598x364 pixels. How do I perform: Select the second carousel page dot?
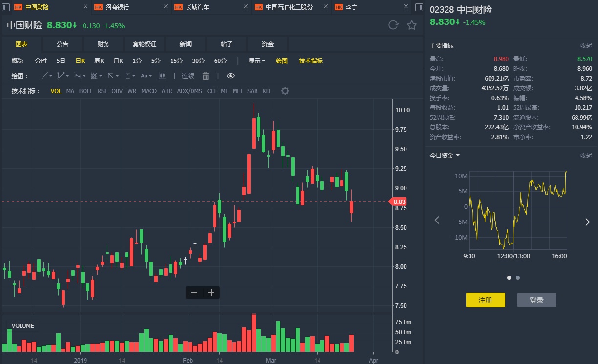(518, 278)
